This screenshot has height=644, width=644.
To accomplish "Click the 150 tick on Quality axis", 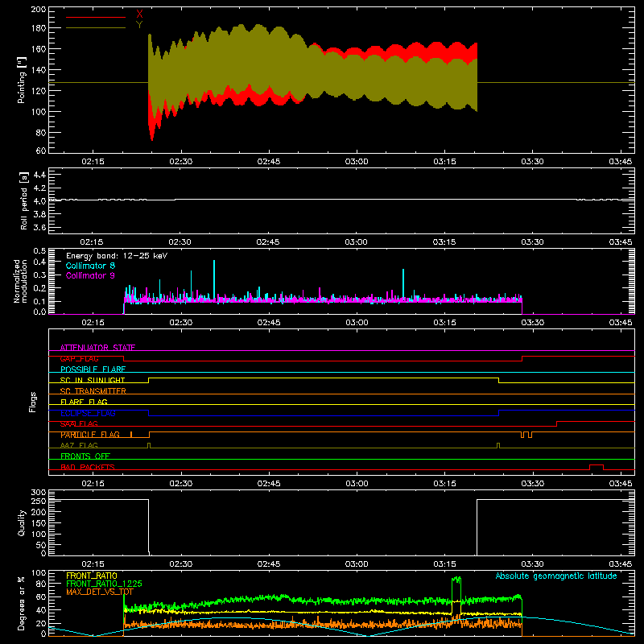I will point(39,523).
